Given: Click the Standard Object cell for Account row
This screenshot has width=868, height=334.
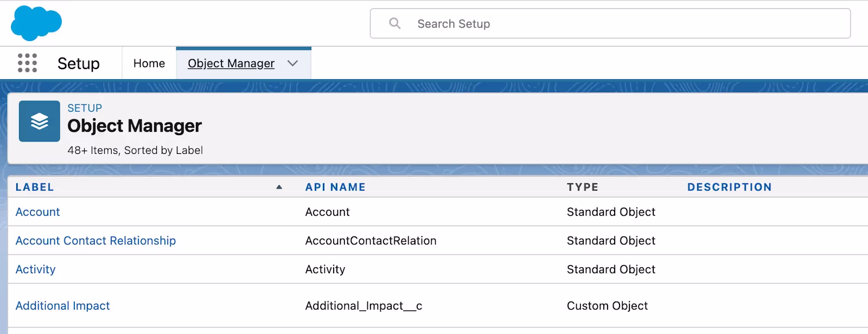Looking at the screenshot, I should coord(611,212).
